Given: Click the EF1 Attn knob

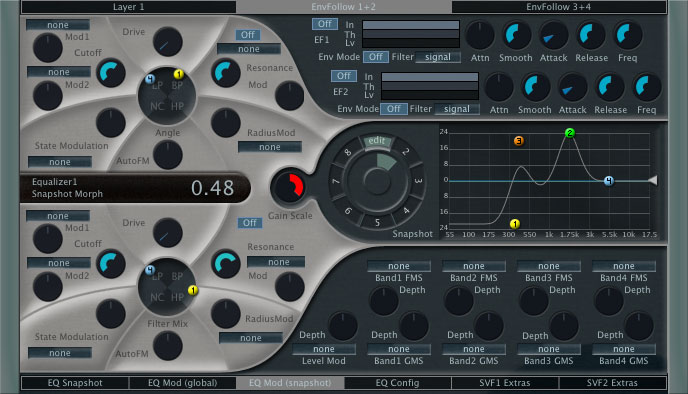Looking at the screenshot, I should pyautogui.click(x=479, y=35).
